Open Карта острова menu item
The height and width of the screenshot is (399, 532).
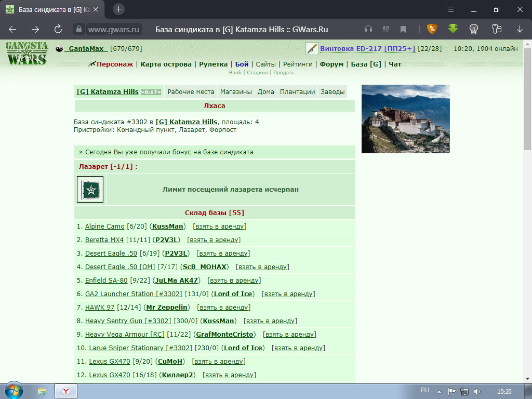[x=166, y=64]
